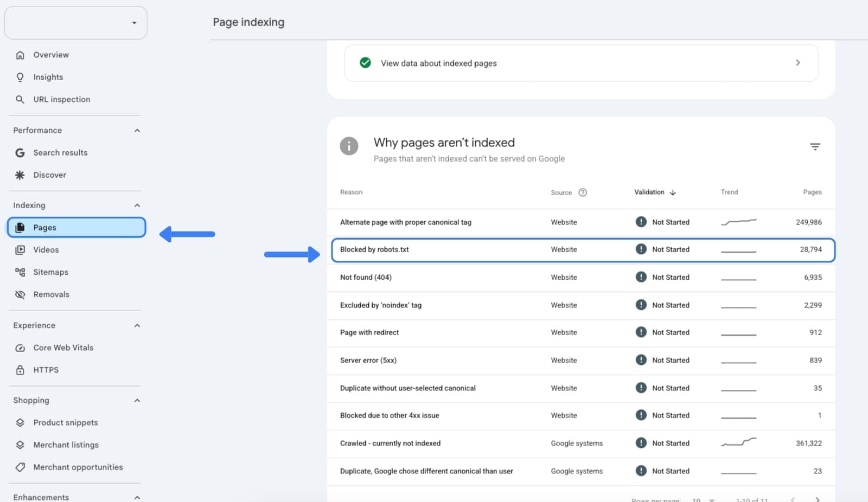Image resolution: width=868 pixels, height=502 pixels.
Task: Click the Product snippets layers icon
Action: 20,423
